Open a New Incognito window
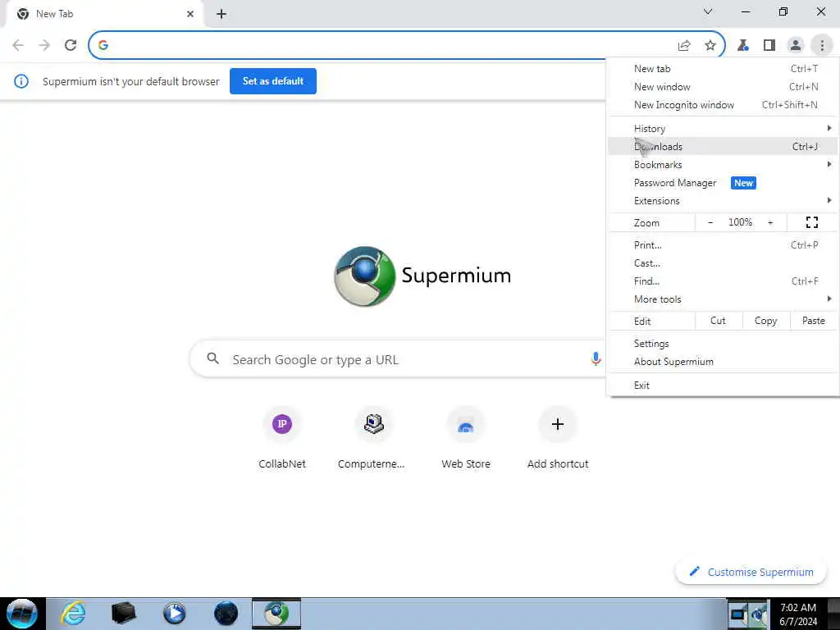The image size is (840, 630). point(723,105)
